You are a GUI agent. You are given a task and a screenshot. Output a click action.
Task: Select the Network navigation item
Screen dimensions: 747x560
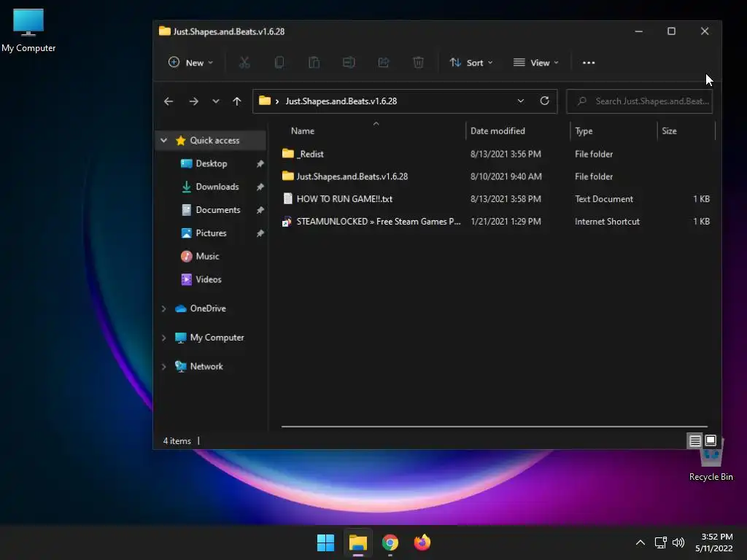[x=206, y=367]
